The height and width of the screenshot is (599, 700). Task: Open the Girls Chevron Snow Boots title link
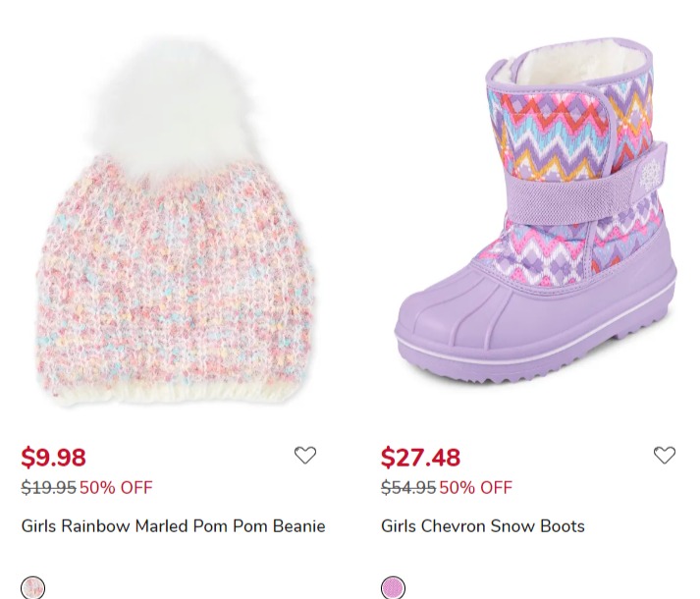(x=483, y=525)
